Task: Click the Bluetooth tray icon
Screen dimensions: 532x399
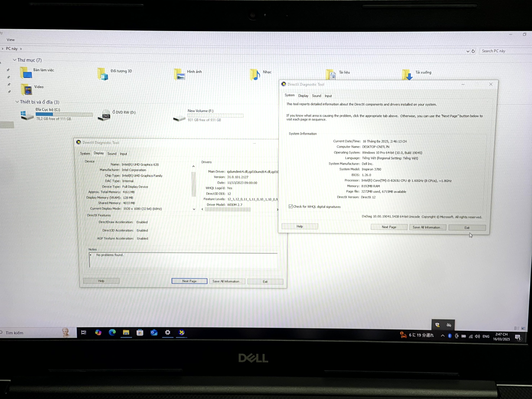Action: [x=450, y=336]
